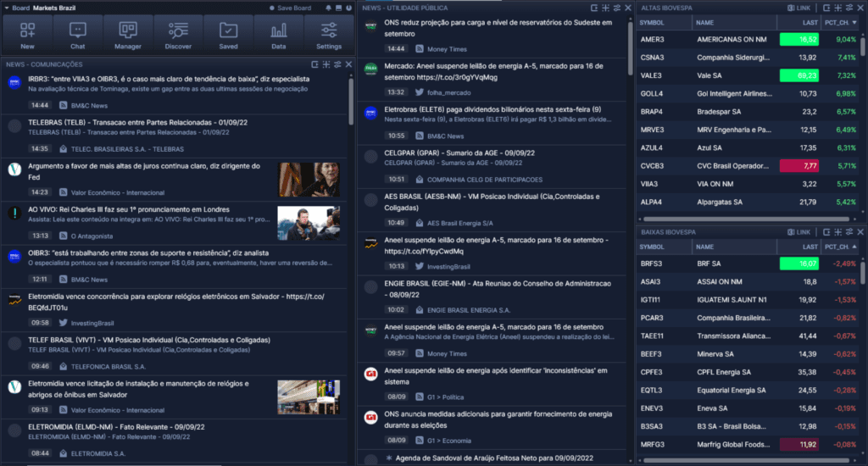
Task: Open the G1 Aneel inconsistências em sistema headline
Action: pos(495,376)
